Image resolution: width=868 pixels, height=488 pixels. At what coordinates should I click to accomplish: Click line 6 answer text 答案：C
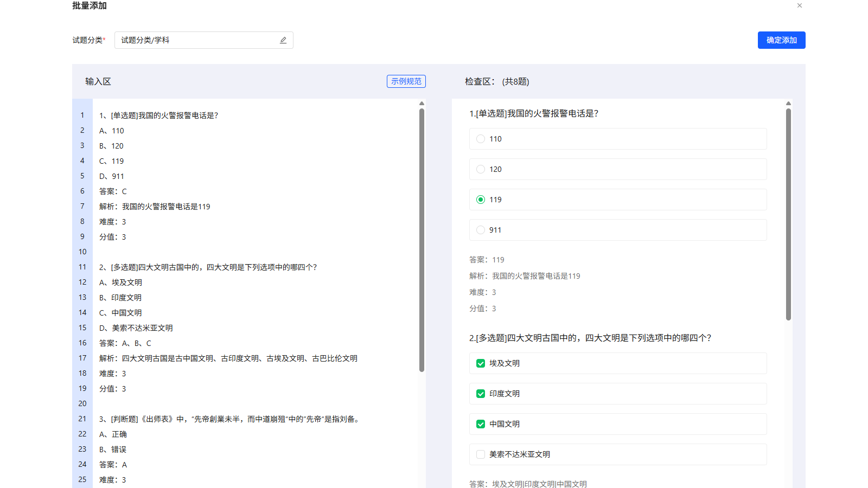pyautogui.click(x=113, y=191)
